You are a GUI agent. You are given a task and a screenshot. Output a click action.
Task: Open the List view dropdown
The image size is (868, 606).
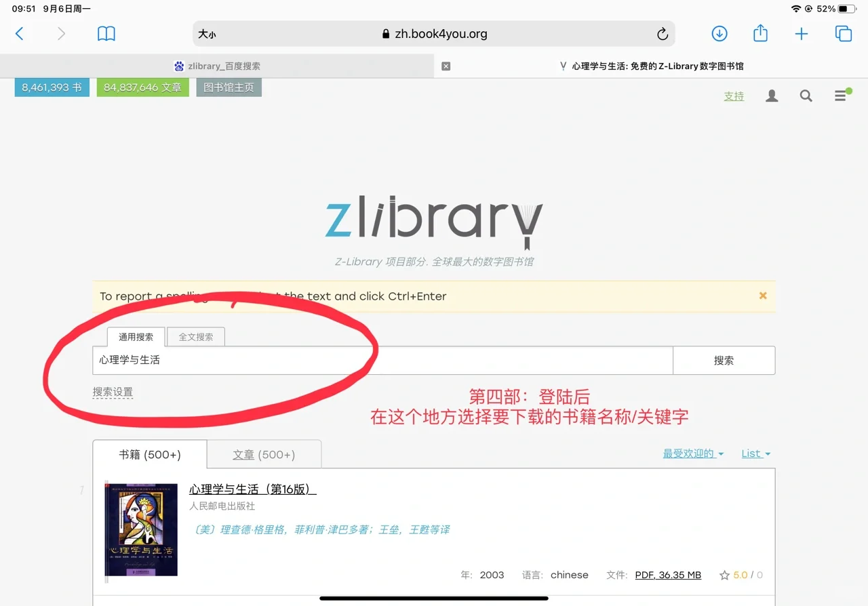(755, 453)
